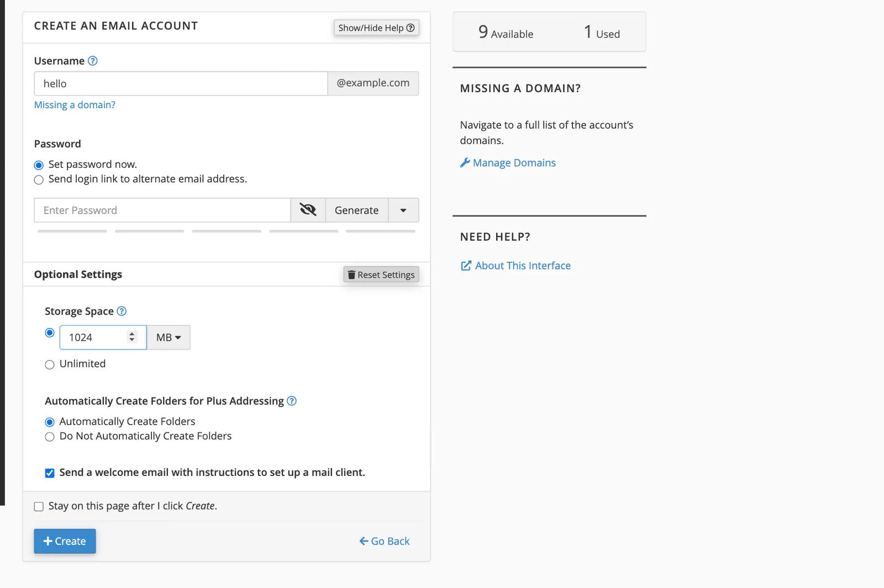Click the @example.com domain label
Image resolution: width=884 pixels, height=588 pixels.
pyautogui.click(x=373, y=83)
